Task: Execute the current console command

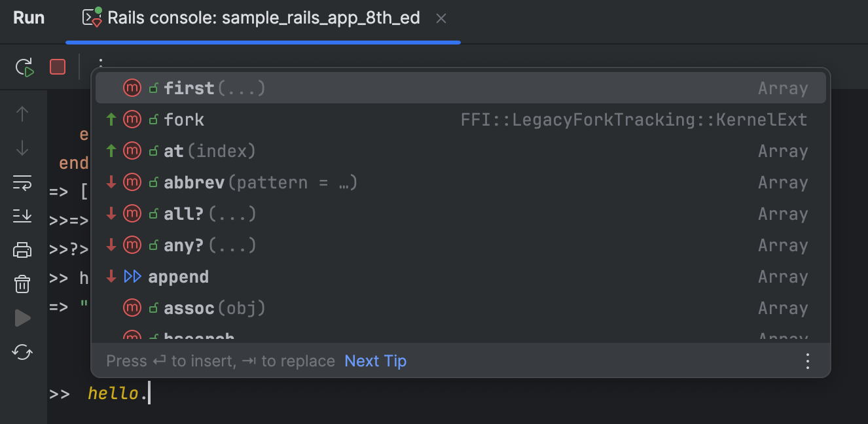Action: click(22, 319)
